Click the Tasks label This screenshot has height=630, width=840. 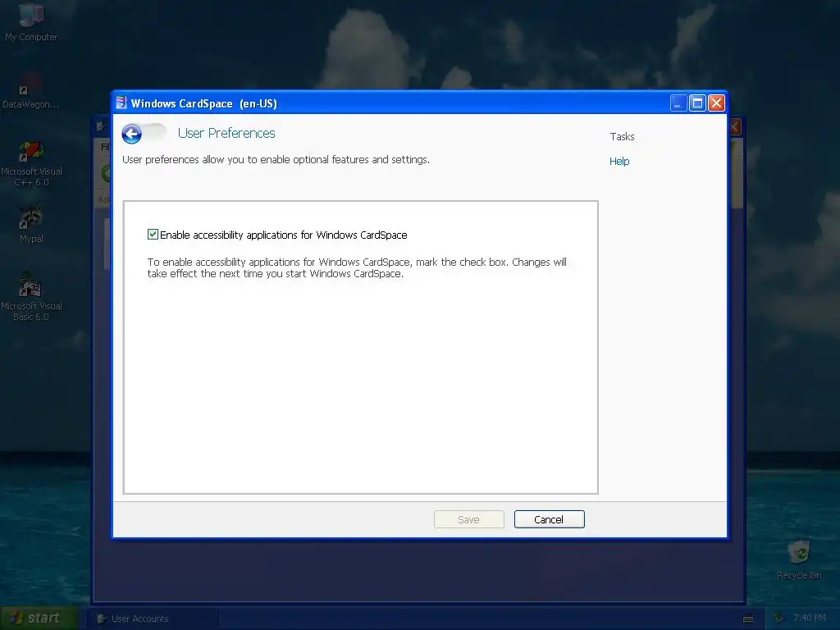coord(622,137)
